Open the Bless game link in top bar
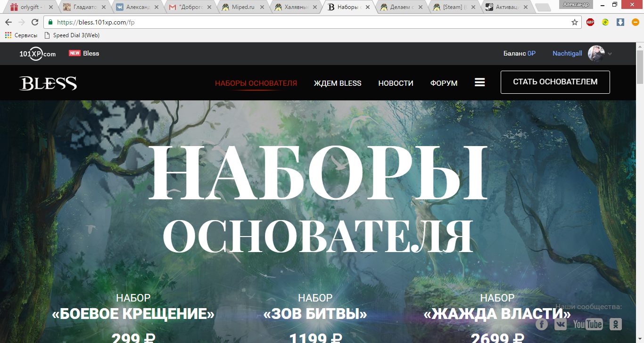Image resolution: width=644 pixels, height=343 pixels. (x=91, y=53)
